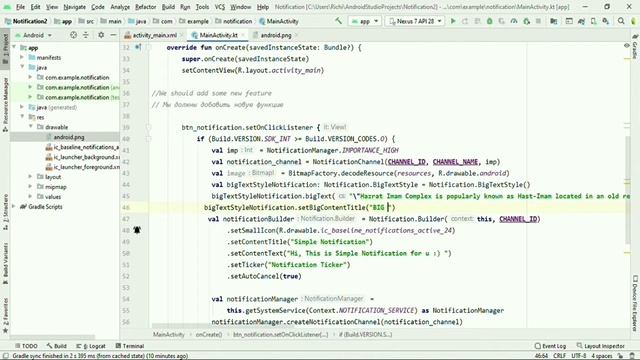Viewport: 640px width, 360px height.
Task: Open the Profile app gauge icon
Action: tap(514, 21)
